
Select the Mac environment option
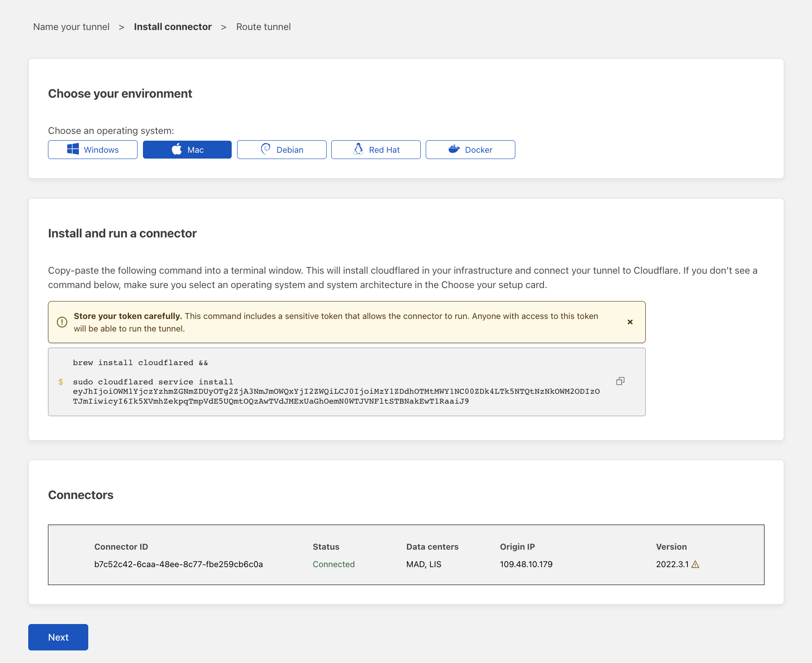(x=187, y=149)
